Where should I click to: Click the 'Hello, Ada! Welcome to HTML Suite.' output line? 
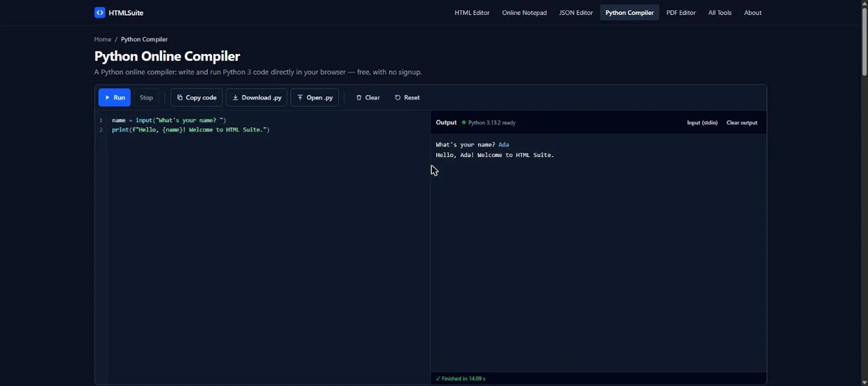(x=495, y=155)
